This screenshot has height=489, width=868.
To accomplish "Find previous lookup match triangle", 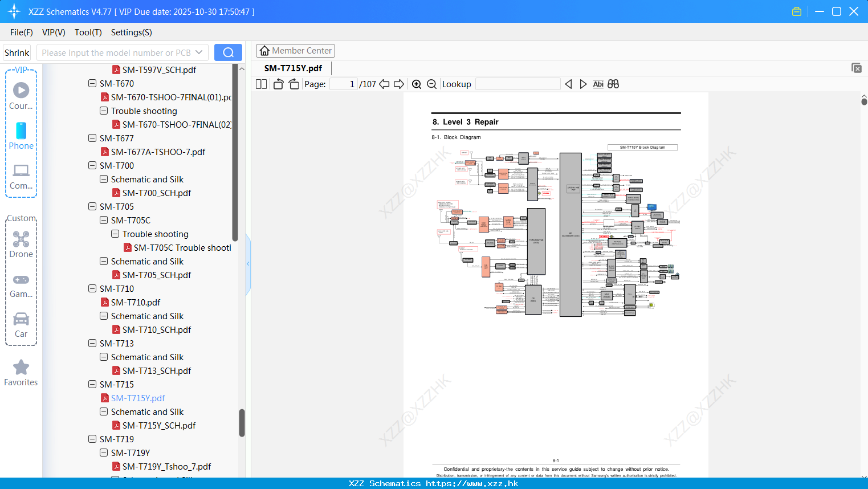I will [x=568, y=84].
